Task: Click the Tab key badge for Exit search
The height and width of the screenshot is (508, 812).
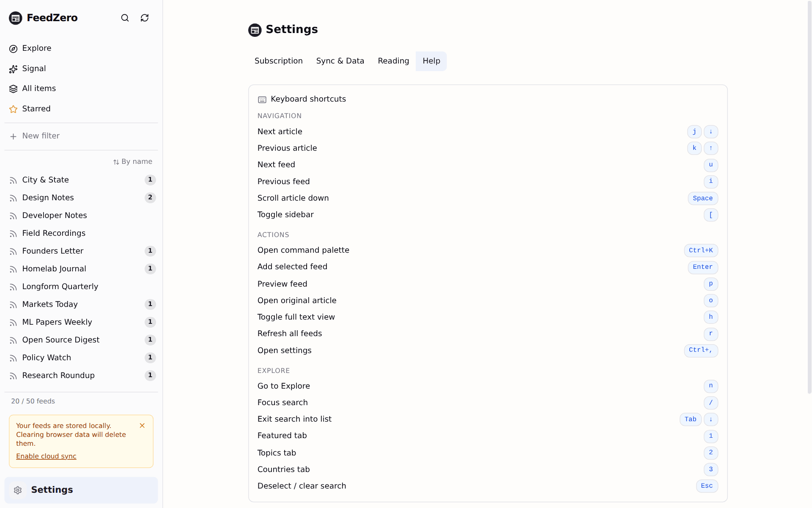Action: pyautogui.click(x=691, y=419)
